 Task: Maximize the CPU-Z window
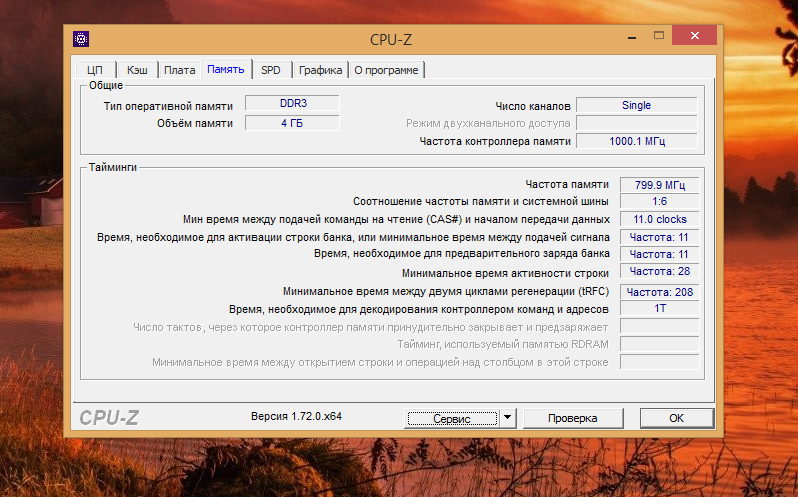pyautogui.click(x=659, y=36)
